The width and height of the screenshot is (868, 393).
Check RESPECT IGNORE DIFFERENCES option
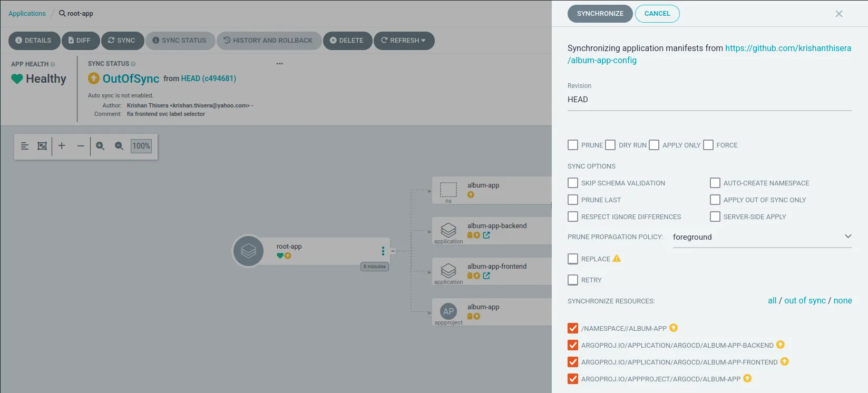coord(573,217)
